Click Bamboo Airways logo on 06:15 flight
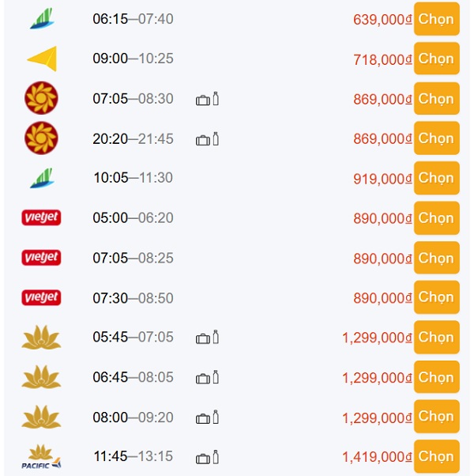This screenshot has width=474, height=476. [41, 19]
